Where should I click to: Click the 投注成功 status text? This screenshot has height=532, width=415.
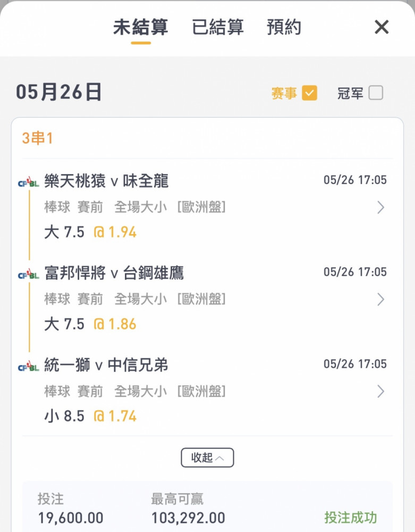coord(351,518)
